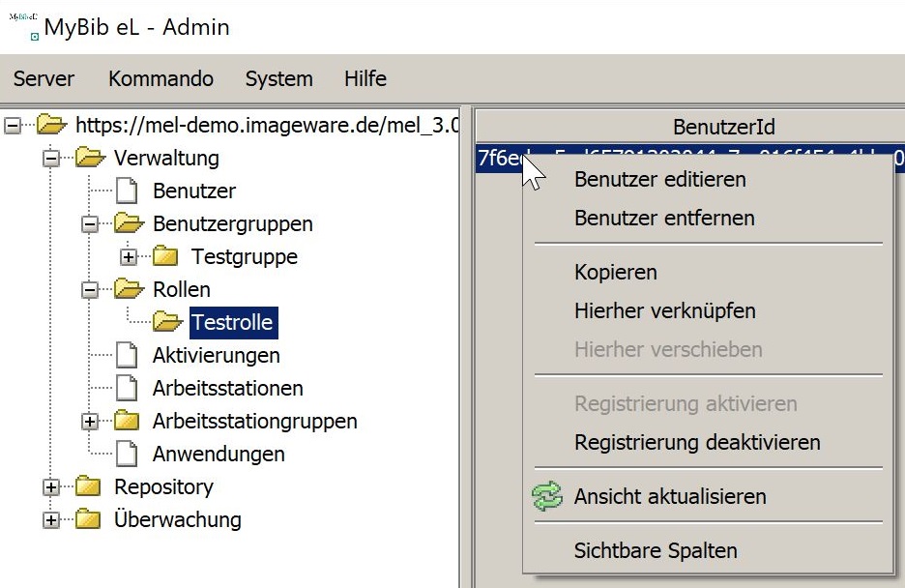Select the Rollen tree label
The height and width of the screenshot is (588, 905).
181,289
